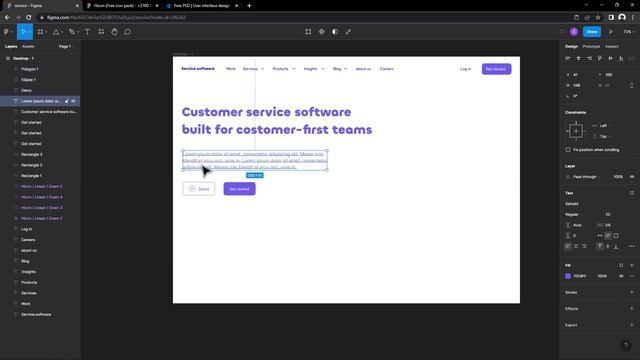
Task: Click the half-circle mask icon
Action: point(335,32)
